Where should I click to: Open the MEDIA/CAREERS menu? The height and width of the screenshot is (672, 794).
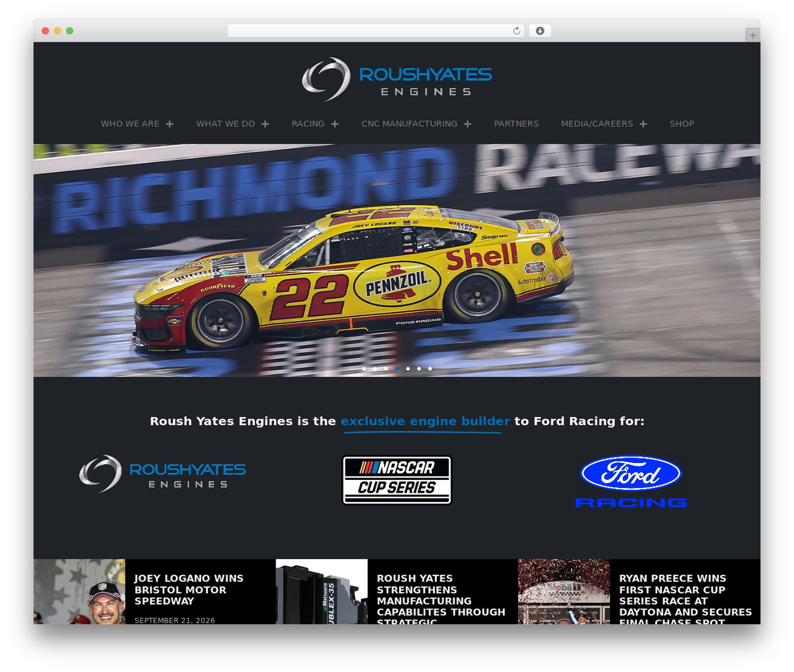(x=597, y=124)
